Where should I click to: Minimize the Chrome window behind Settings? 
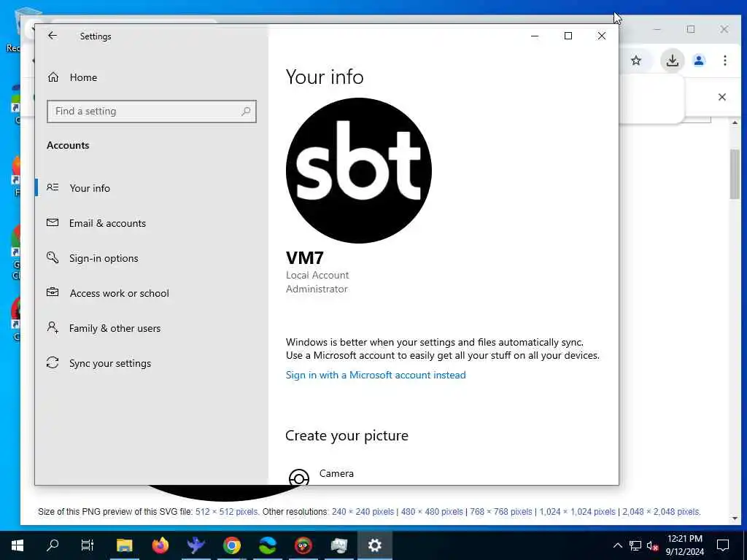pyautogui.click(x=657, y=29)
